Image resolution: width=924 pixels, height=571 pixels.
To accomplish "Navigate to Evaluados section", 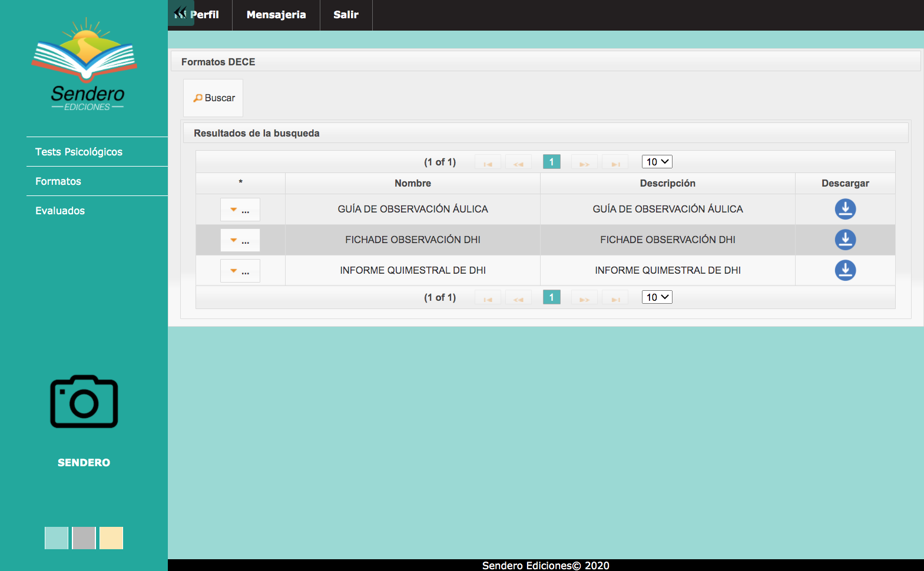I will [60, 211].
